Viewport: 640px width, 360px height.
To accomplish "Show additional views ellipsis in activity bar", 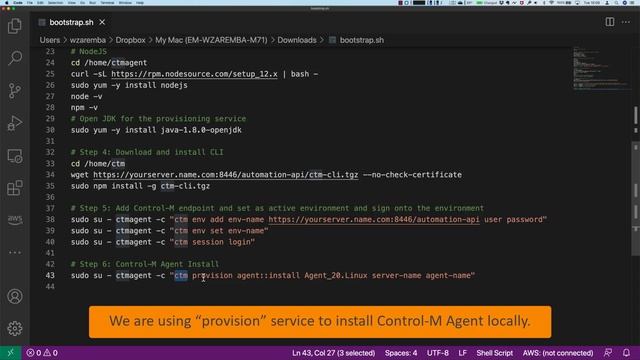I will click(15, 252).
